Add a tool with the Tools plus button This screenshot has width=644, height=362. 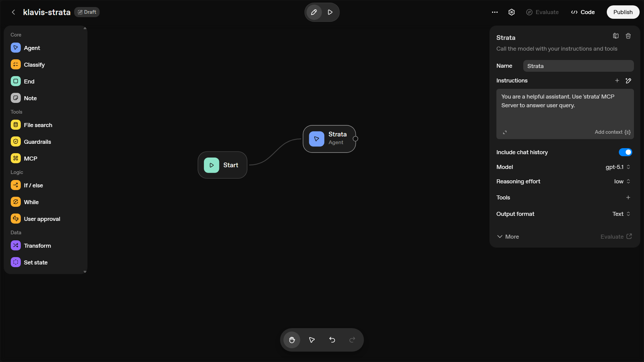click(x=628, y=197)
